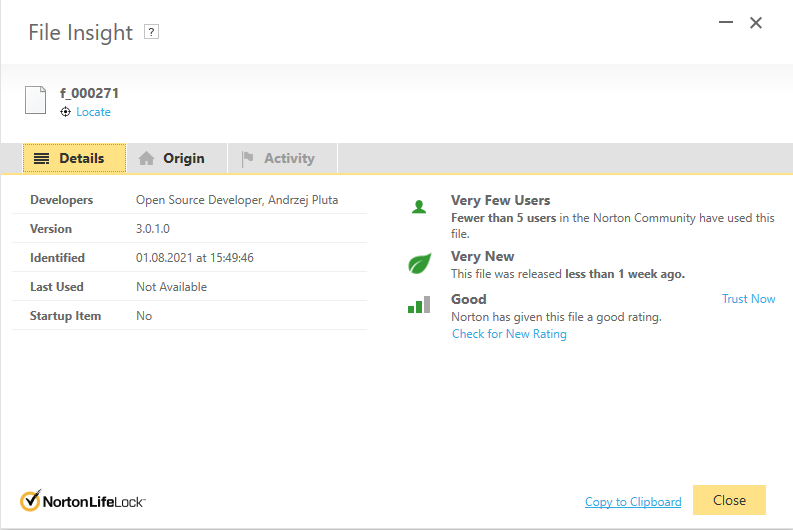The width and height of the screenshot is (793, 530).
Task: Click the Identified row label
Action: point(57,258)
